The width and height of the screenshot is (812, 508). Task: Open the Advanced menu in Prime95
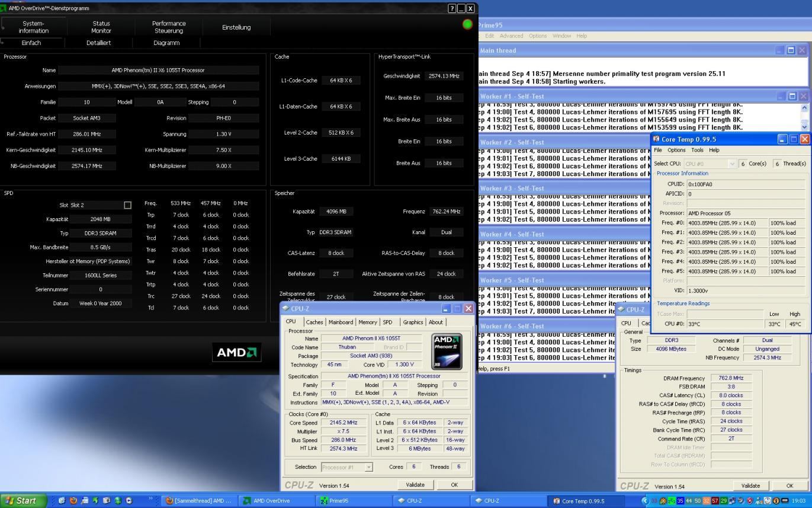tap(511, 36)
